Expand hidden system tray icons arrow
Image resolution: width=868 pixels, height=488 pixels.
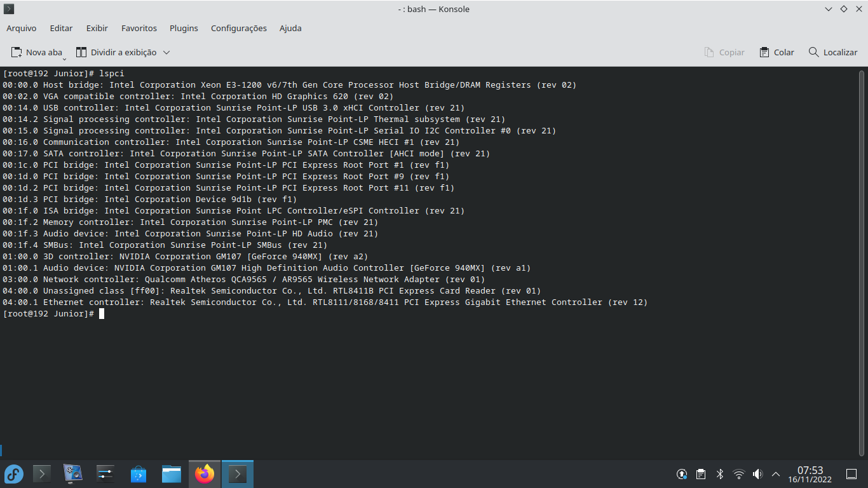[x=776, y=474]
